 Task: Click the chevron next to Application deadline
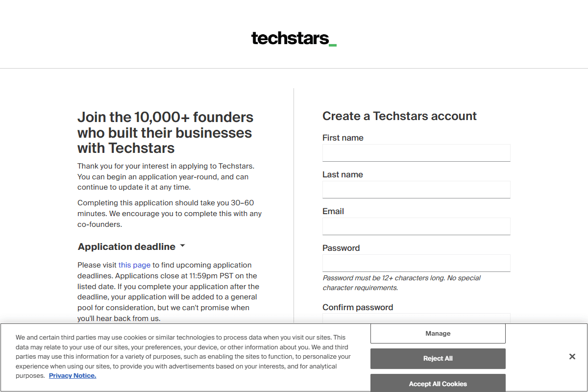[182, 246]
